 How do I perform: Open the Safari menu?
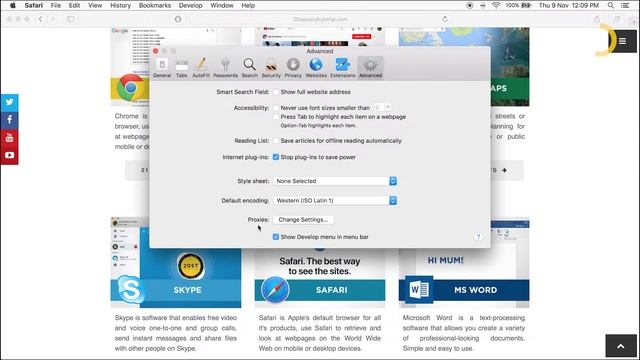(33, 5)
